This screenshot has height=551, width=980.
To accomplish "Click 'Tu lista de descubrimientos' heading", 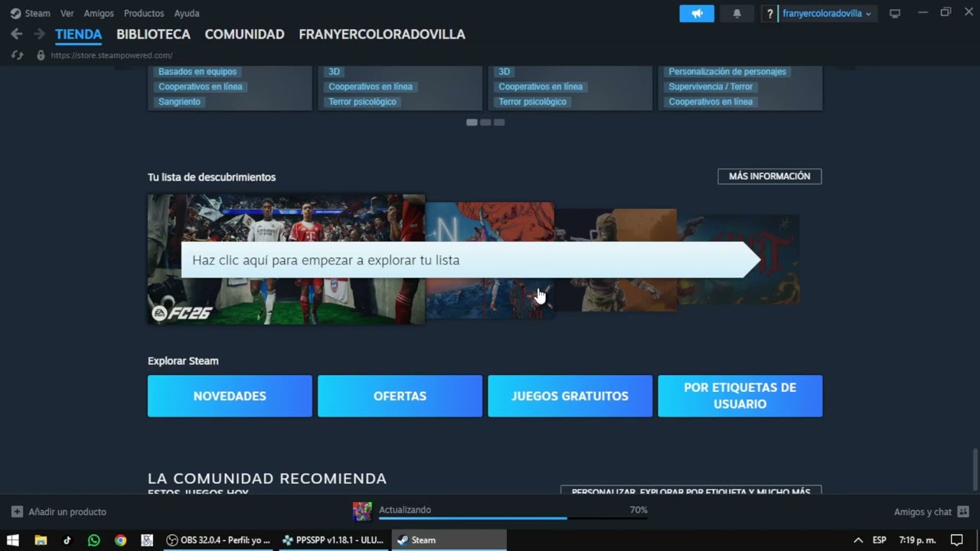I will [211, 177].
